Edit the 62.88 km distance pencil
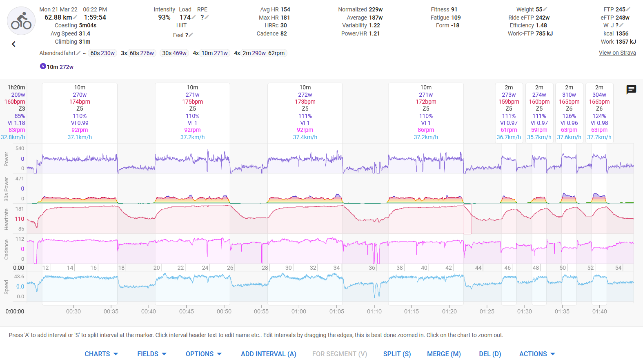This screenshot has width=643, height=364. tap(76, 18)
